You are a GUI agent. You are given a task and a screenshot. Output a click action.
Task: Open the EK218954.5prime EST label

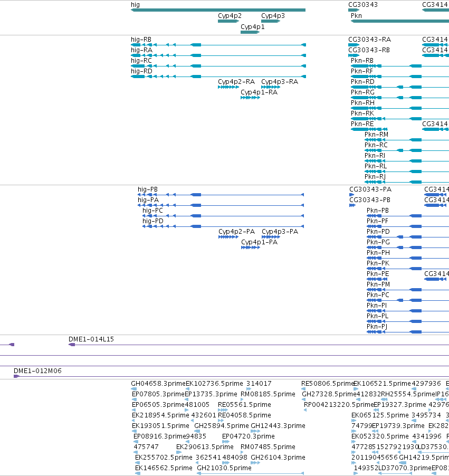coord(160,415)
